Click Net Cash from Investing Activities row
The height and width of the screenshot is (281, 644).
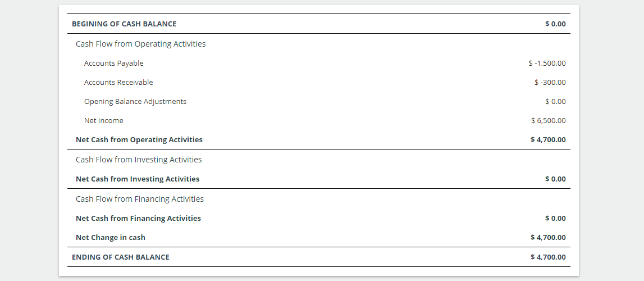click(319, 179)
